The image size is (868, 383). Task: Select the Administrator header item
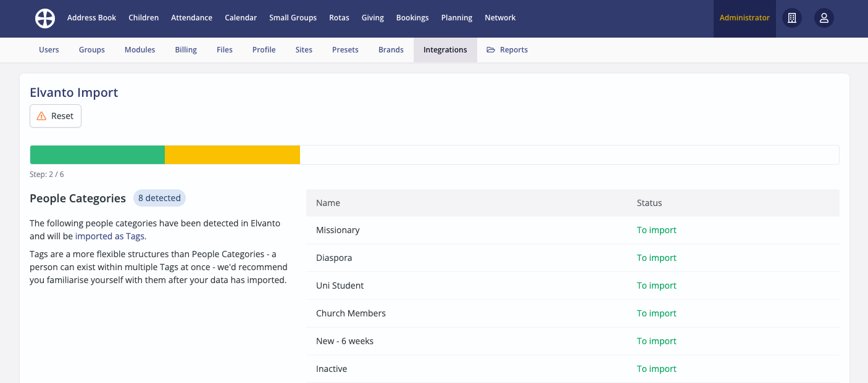click(745, 18)
